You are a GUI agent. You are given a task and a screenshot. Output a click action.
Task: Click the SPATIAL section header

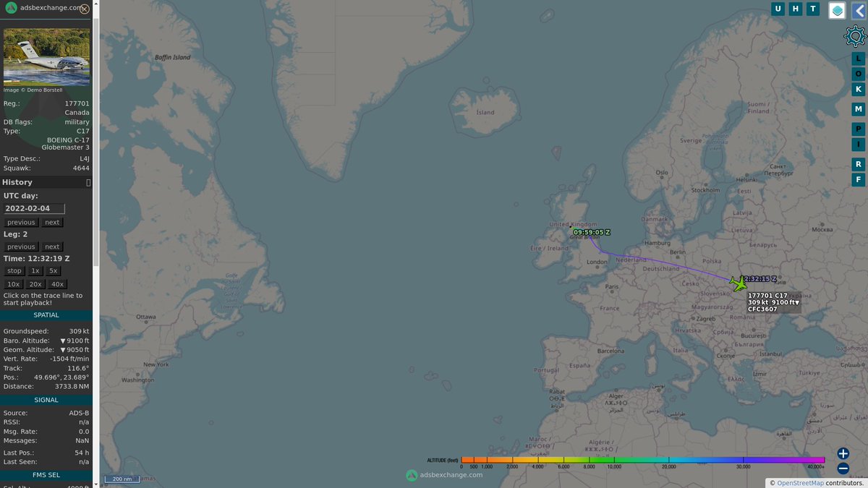coord(46,315)
